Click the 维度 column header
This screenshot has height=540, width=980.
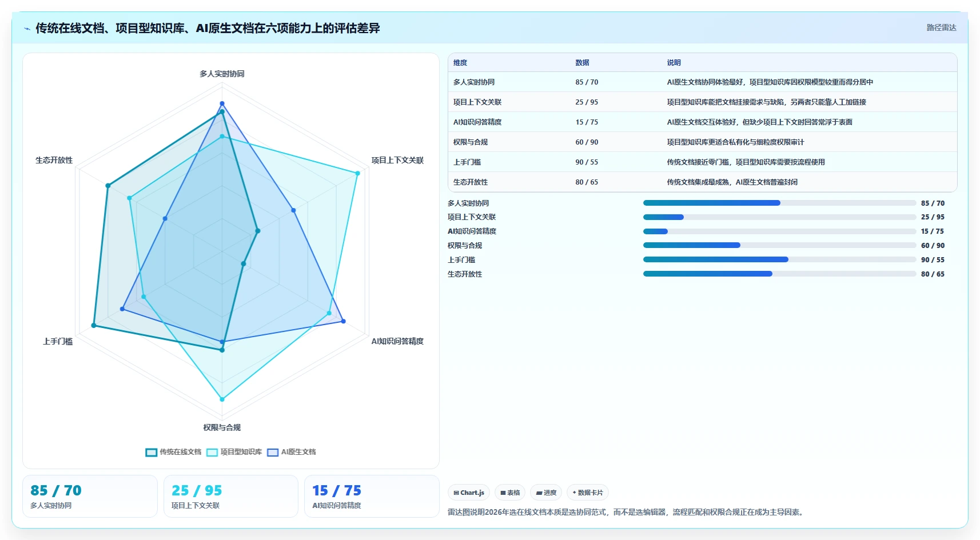click(460, 63)
